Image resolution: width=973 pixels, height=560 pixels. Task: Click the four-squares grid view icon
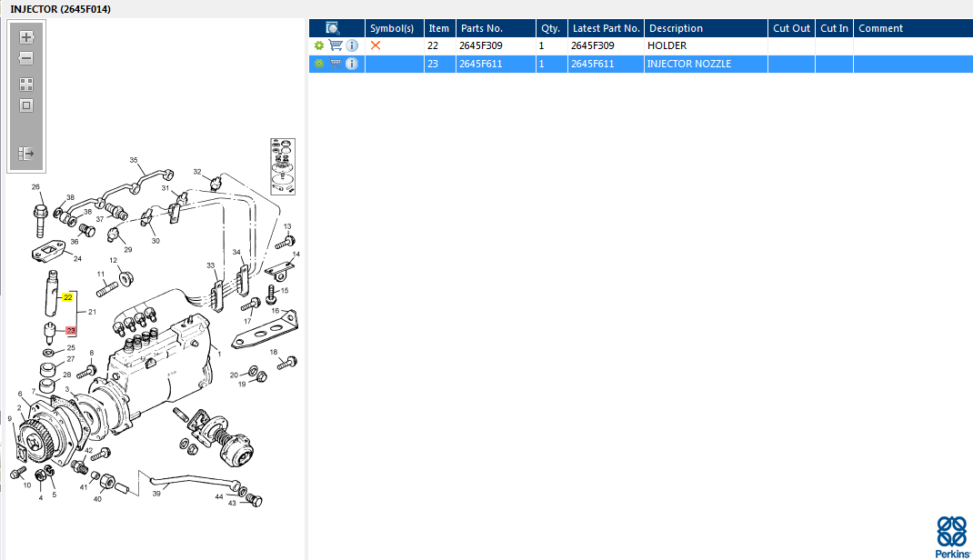[26, 85]
